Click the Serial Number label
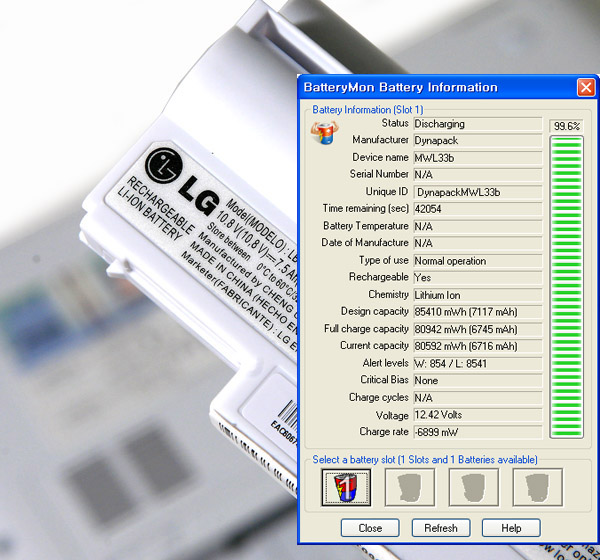 pos(379,174)
